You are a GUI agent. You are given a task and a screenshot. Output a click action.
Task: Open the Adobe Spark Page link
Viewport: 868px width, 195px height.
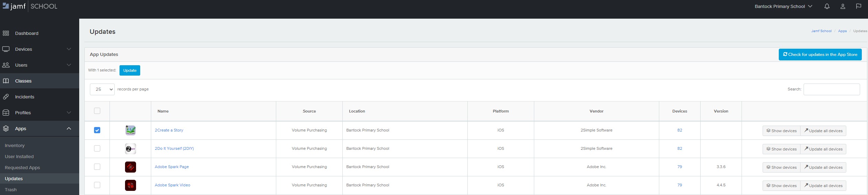click(172, 167)
